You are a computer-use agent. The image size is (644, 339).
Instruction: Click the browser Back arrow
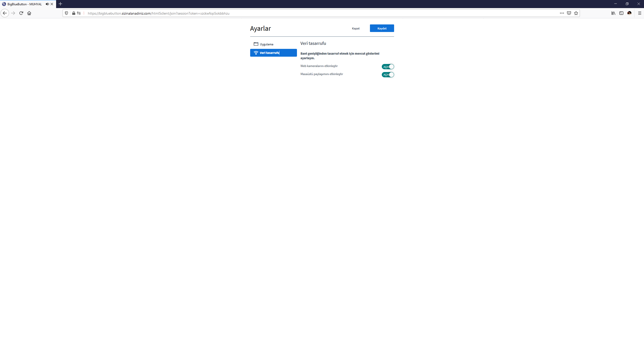point(5,13)
